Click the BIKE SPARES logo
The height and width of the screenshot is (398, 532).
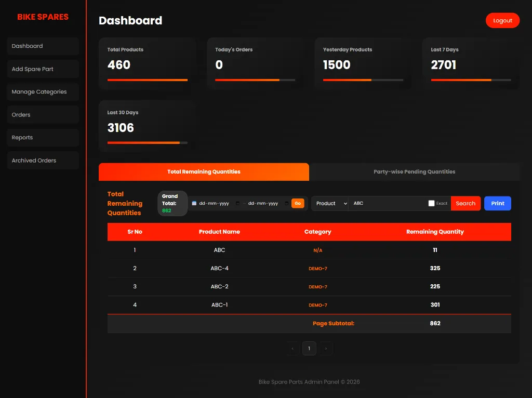[x=43, y=17]
